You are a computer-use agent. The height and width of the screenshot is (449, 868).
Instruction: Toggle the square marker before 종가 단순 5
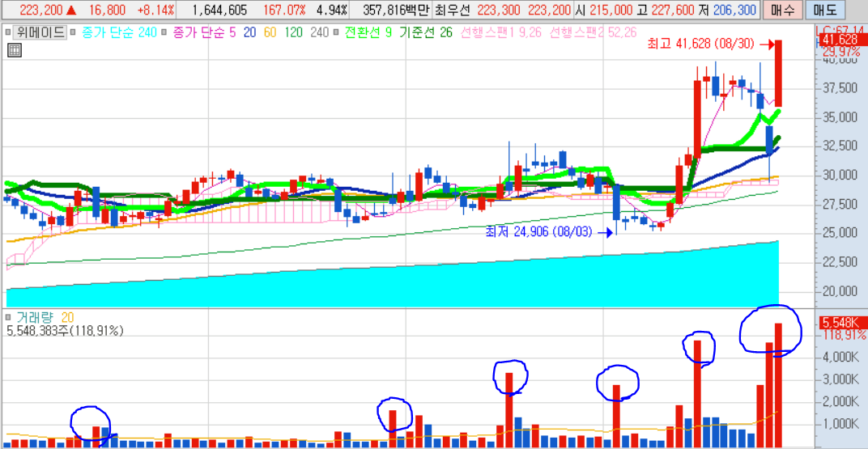coord(165,33)
